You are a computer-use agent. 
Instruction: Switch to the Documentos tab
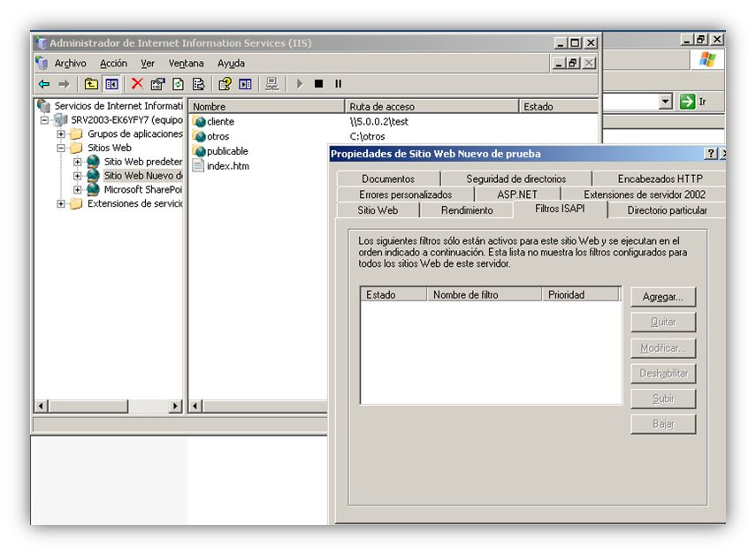pos(388,179)
